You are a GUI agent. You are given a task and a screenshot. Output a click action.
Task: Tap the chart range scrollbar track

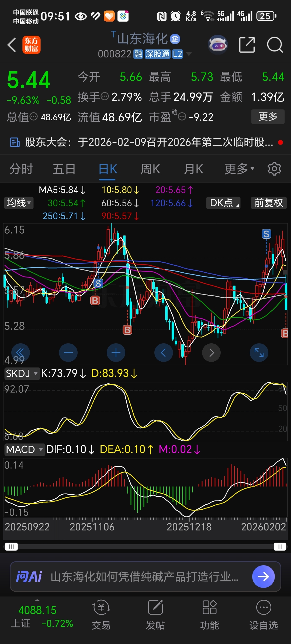click(x=145, y=547)
